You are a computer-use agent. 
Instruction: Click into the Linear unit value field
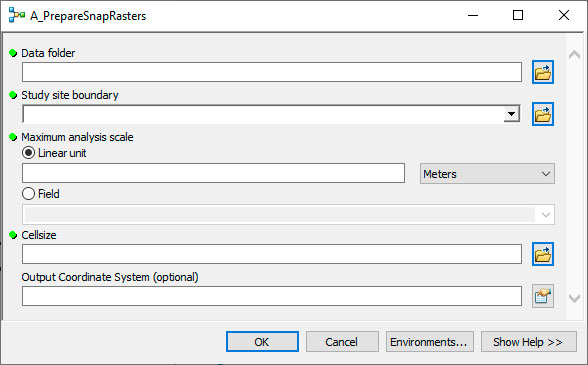pyautogui.click(x=213, y=173)
